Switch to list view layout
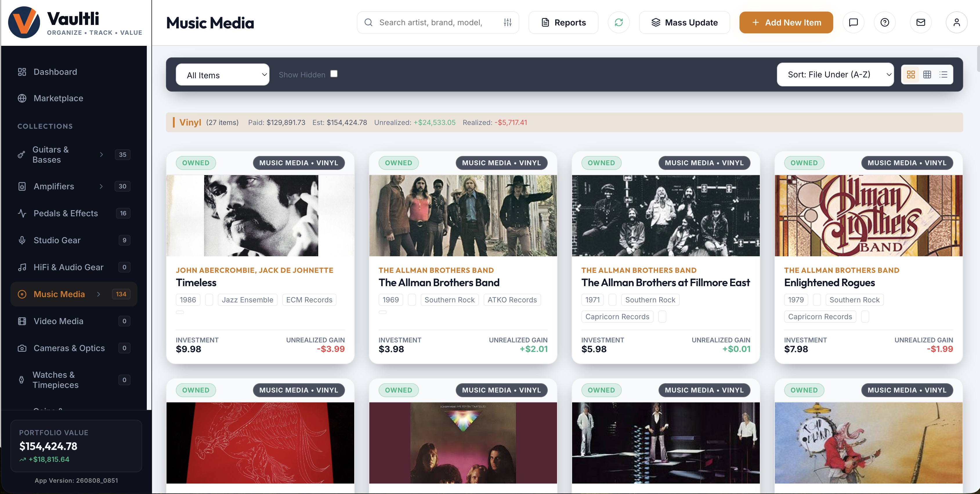Viewport: 980px width, 494px height. (x=943, y=75)
